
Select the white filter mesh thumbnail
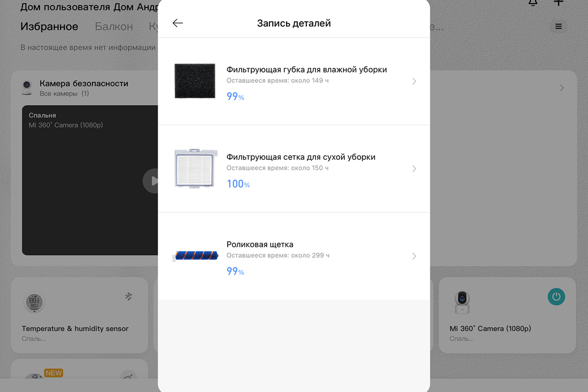[196, 168]
